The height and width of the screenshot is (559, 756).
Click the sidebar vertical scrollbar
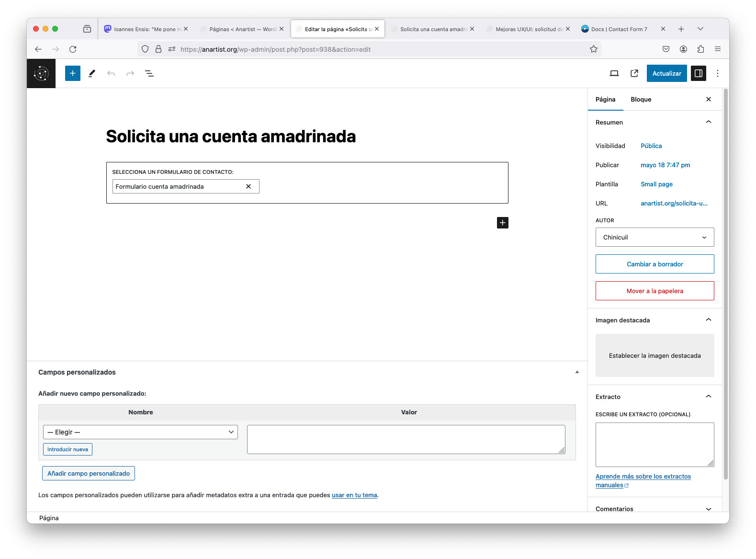(x=726, y=284)
